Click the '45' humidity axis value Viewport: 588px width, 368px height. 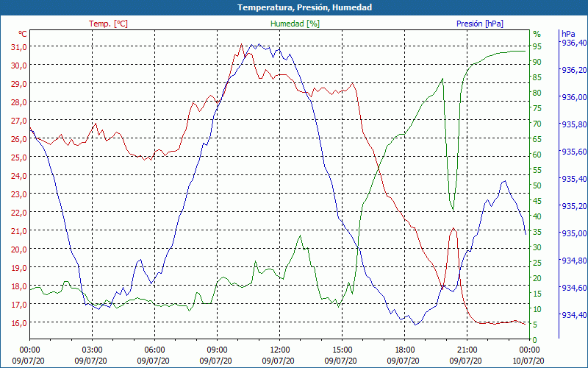(x=537, y=201)
